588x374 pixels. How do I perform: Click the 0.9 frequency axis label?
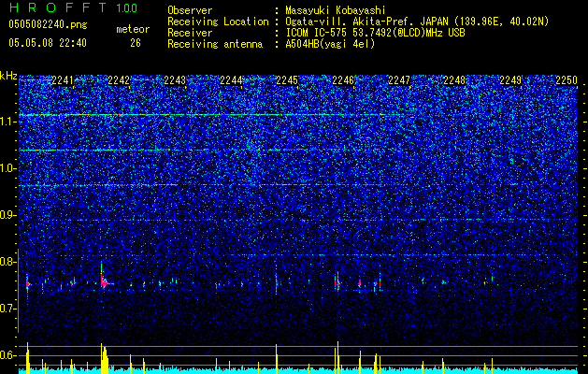pyautogui.click(x=7, y=215)
